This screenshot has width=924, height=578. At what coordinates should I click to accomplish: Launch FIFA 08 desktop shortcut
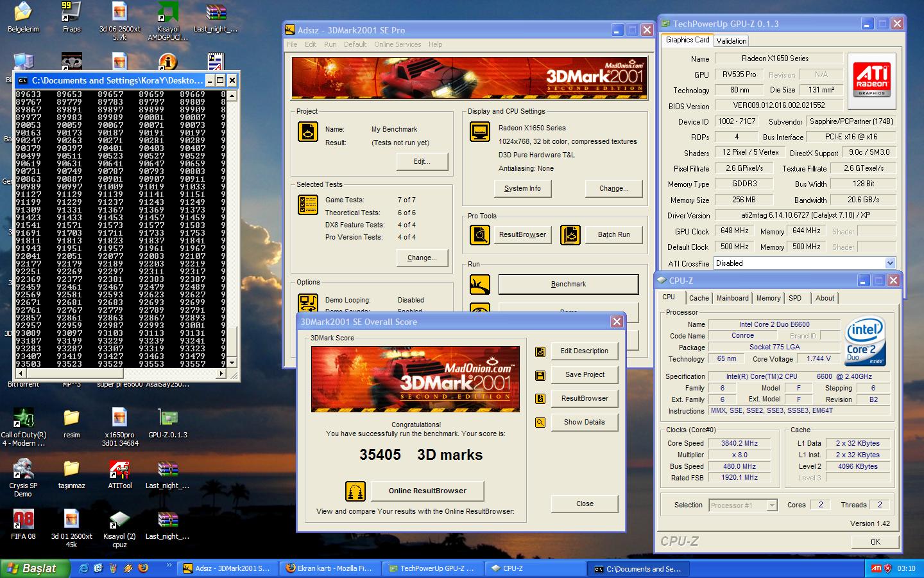point(23,525)
